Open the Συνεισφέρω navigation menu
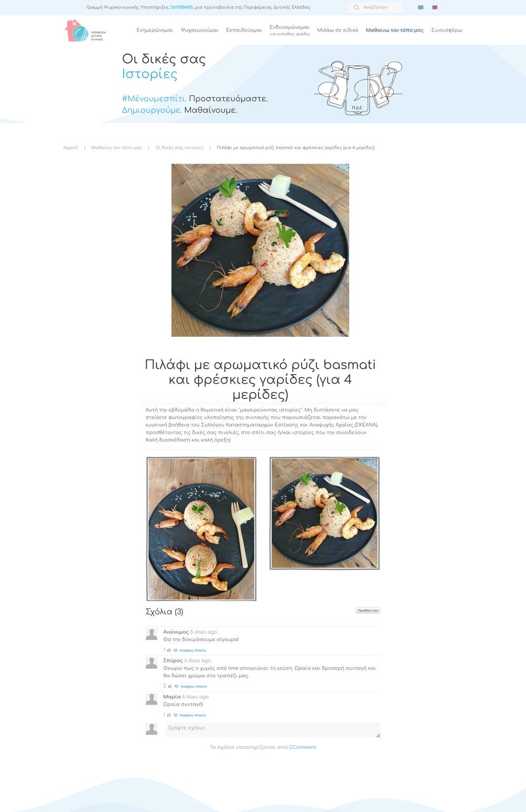Viewport: 526px width, 812px height. click(447, 30)
